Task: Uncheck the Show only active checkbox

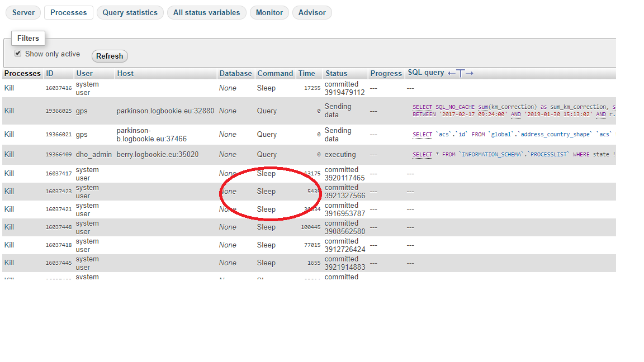Action: [x=18, y=54]
